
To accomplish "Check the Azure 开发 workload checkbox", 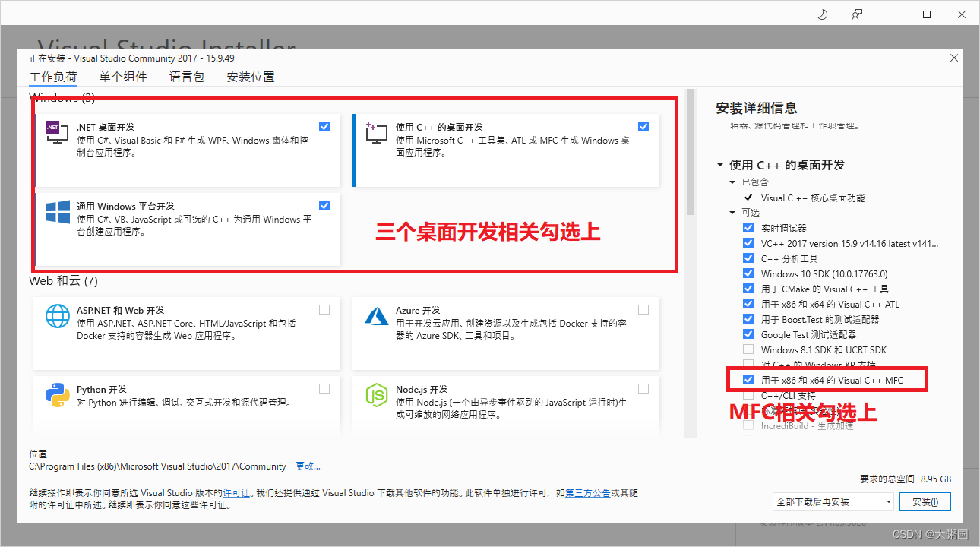I will click(643, 309).
